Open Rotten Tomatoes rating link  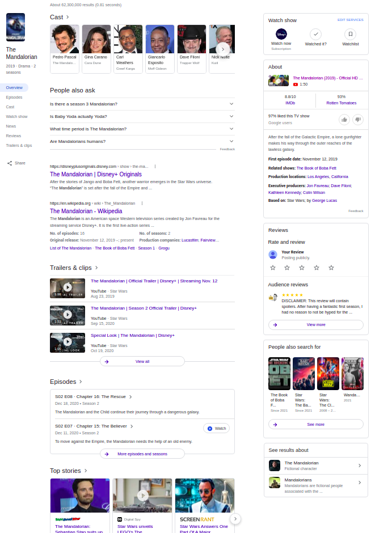point(342,103)
